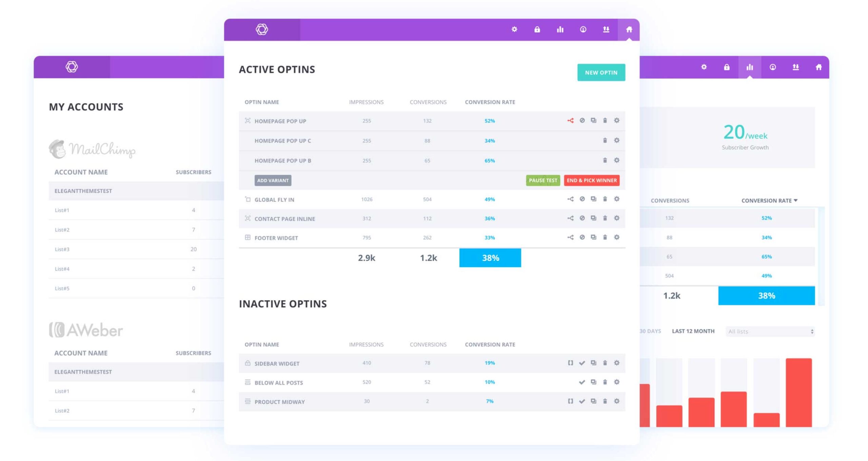Click ADD VARIANT button for homepage popup test

[x=273, y=180]
